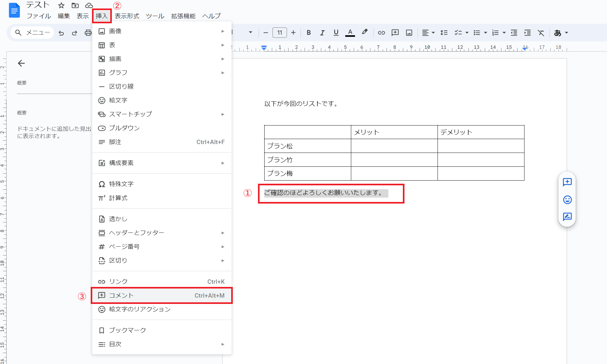
Task: Click the floating add comment button
Action: pyautogui.click(x=567, y=182)
